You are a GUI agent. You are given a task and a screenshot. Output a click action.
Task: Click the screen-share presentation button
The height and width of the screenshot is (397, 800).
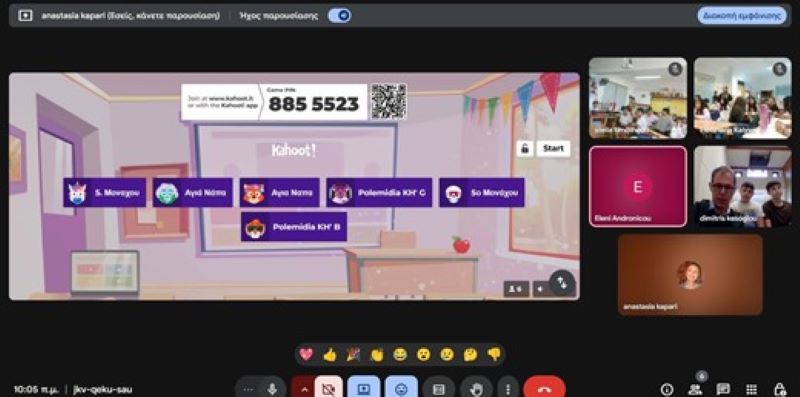(x=364, y=389)
